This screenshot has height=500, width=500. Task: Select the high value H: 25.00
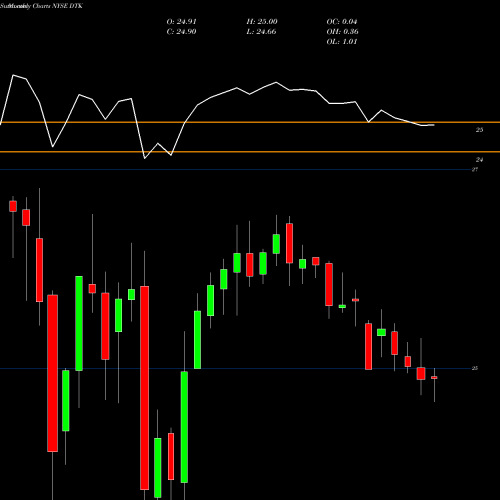click(262, 22)
